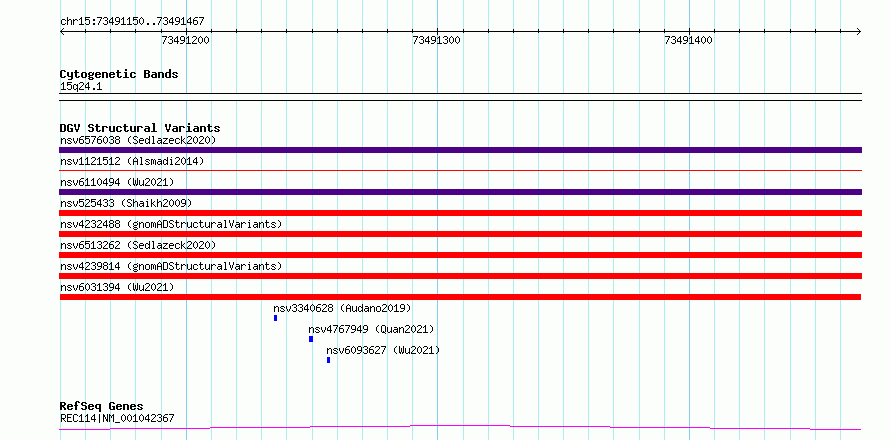Select the purple nsv6576038 variant bar
Viewport: 890px width, 440px height.
460,150
